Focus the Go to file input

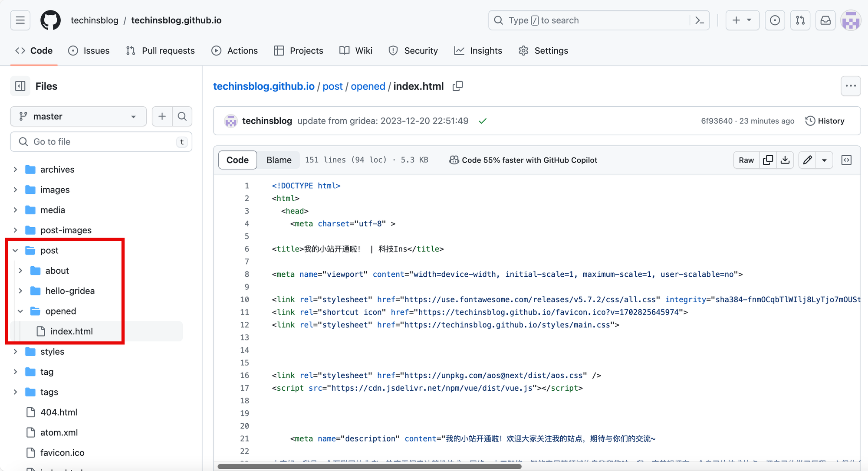[101, 142]
